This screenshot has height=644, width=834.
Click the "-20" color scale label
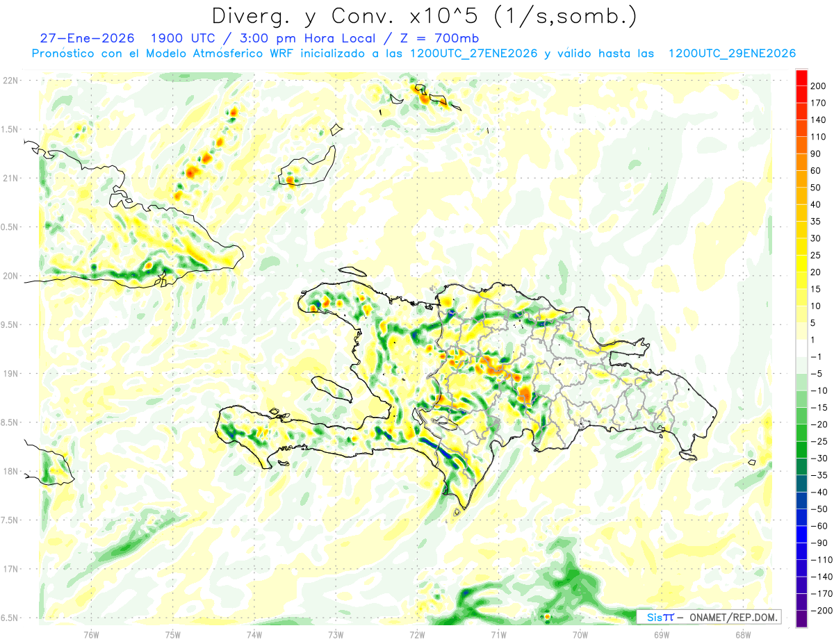point(819,424)
